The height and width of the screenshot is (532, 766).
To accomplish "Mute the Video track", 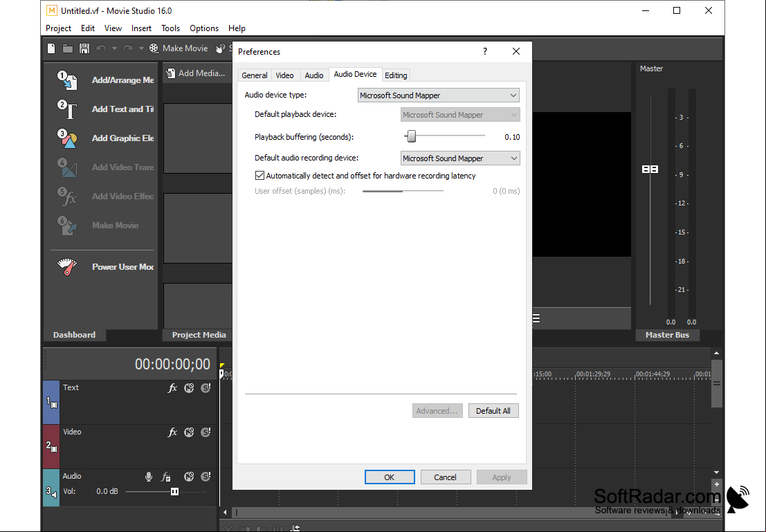I will click(x=189, y=432).
